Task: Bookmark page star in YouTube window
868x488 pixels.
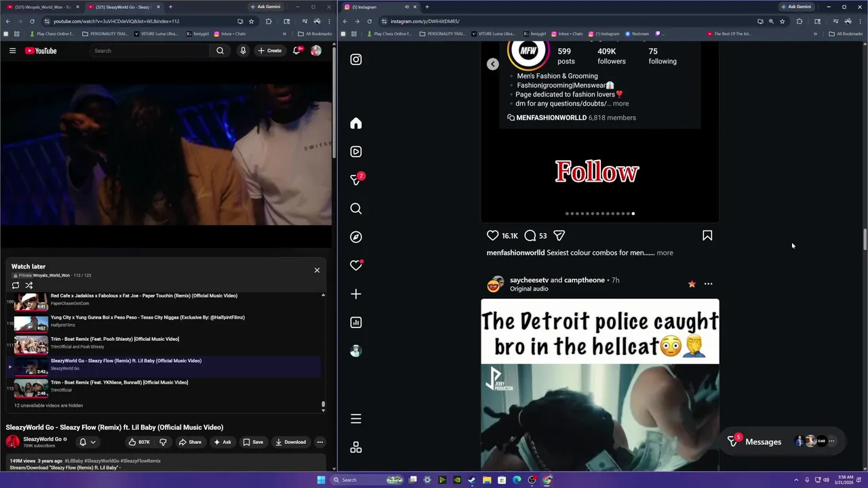Action: click(x=251, y=21)
